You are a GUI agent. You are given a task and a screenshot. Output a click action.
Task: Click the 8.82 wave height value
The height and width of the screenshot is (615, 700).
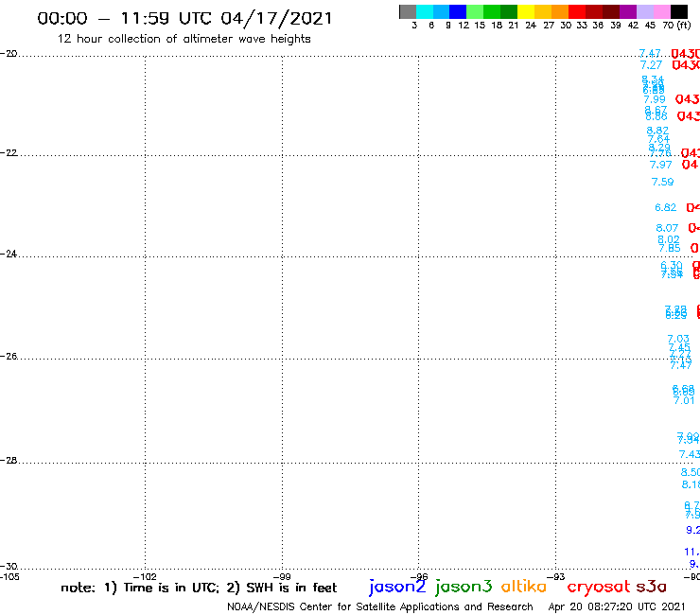coord(657,131)
